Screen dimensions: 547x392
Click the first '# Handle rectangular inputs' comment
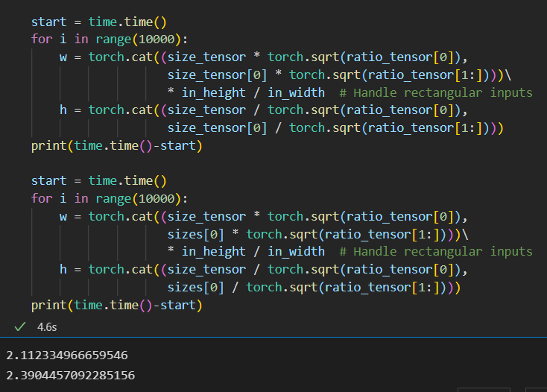(436, 92)
